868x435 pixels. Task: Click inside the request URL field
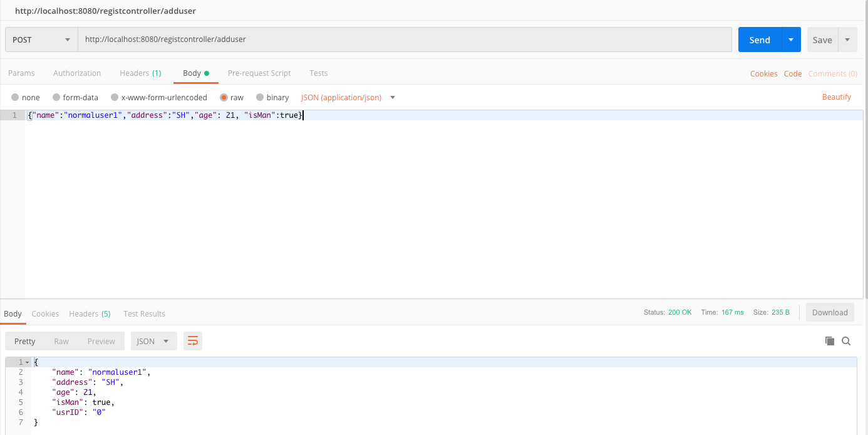click(405, 39)
